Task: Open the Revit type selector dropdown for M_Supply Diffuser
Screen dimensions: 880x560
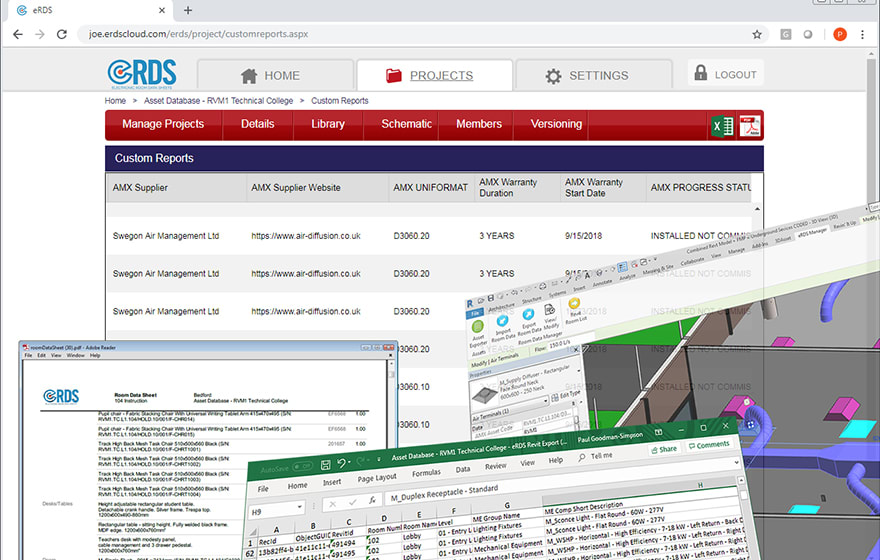Action: click(578, 371)
